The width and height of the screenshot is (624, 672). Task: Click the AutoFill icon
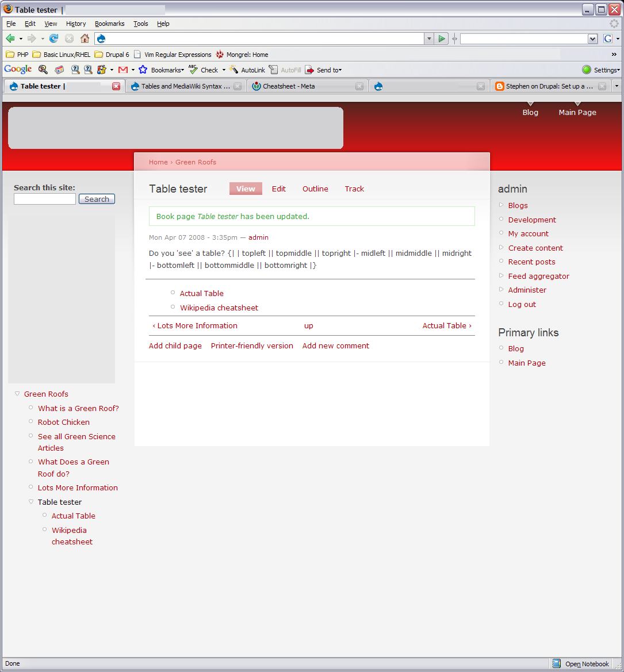pos(274,70)
